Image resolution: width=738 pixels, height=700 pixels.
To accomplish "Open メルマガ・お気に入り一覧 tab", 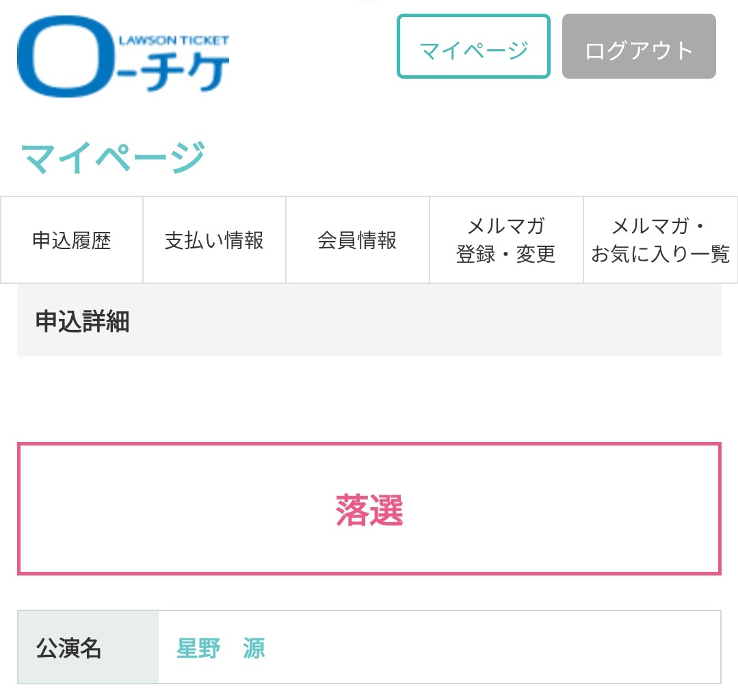I will [x=660, y=240].
